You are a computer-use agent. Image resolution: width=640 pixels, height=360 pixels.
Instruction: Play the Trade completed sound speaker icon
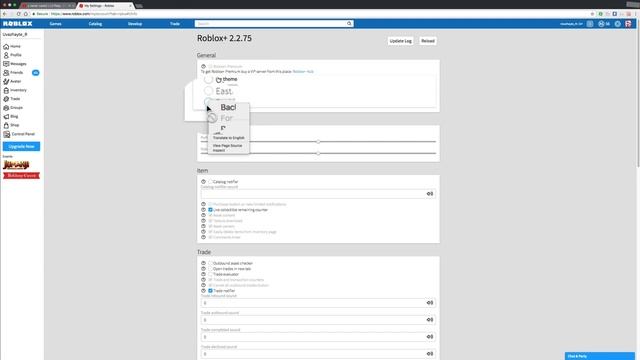[430, 337]
